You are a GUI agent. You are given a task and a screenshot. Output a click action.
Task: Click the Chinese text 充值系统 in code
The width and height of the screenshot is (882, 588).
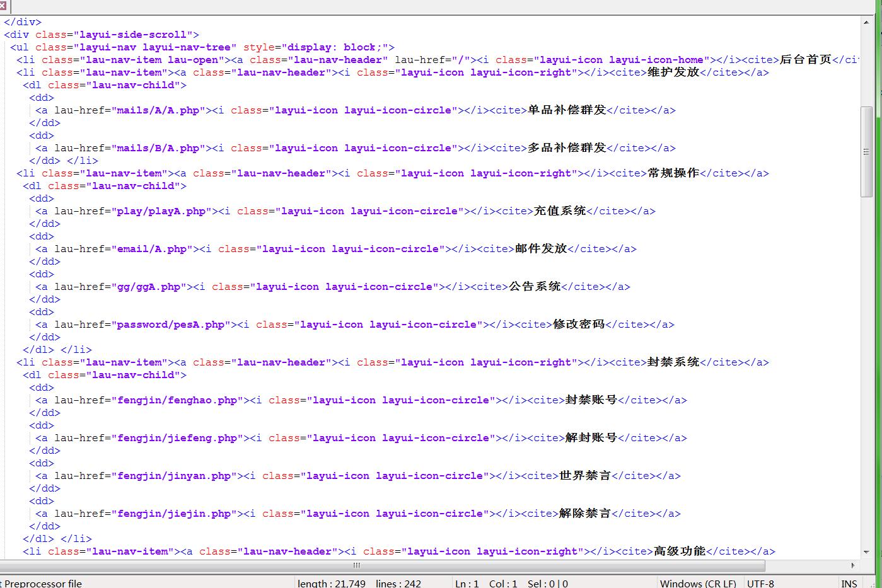pos(560,211)
